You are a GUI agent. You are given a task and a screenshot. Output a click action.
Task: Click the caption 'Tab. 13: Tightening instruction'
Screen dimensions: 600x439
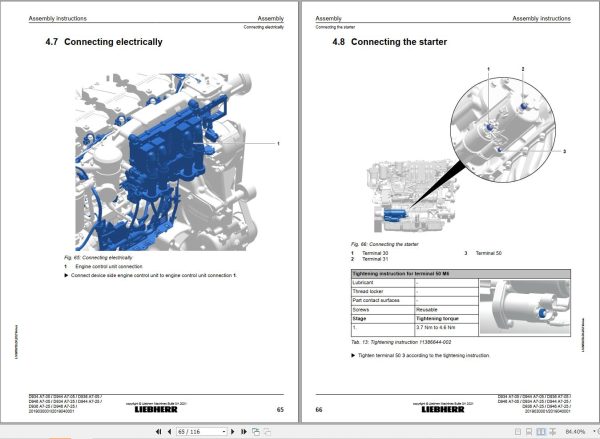pos(401,342)
